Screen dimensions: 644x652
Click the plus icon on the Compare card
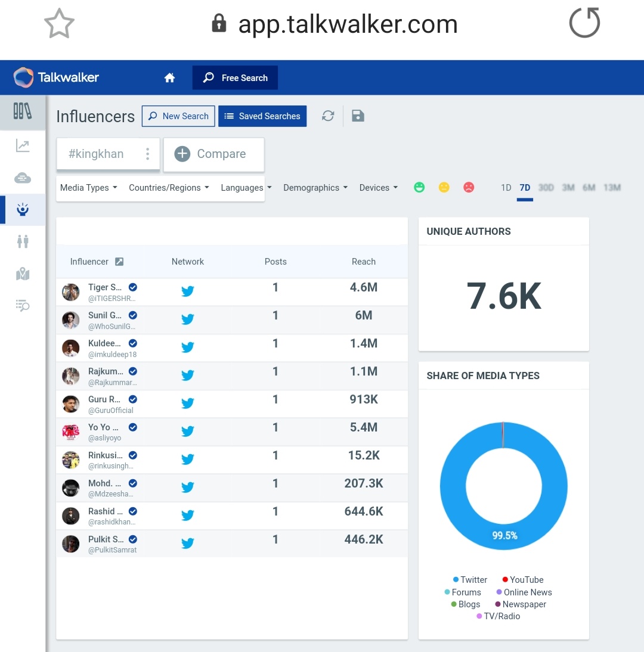click(x=182, y=154)
